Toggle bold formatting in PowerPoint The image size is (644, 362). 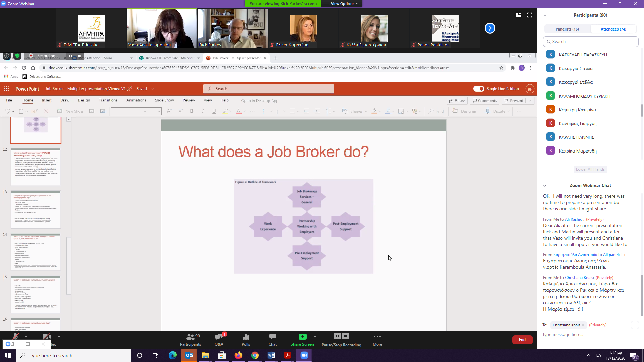(192, 111)
